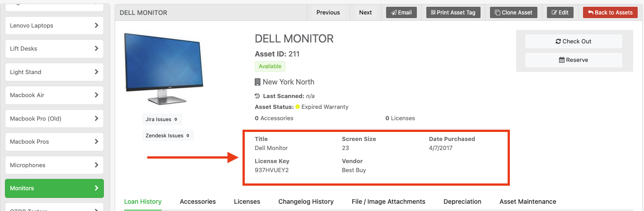Select the green Monitors category
The image size is (644, 211).
coord(54,188)
